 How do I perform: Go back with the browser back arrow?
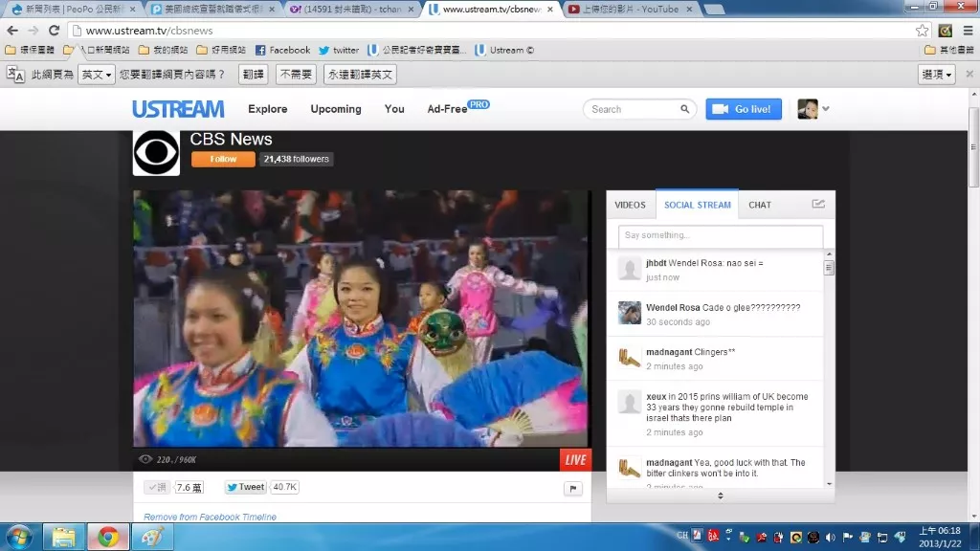coord(12,31)
